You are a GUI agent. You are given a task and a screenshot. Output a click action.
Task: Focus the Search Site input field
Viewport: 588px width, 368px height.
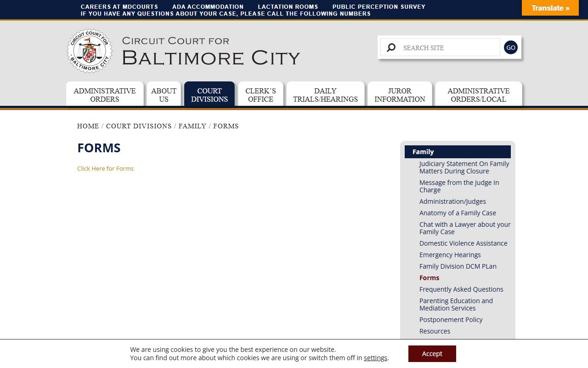pos(440,47)
